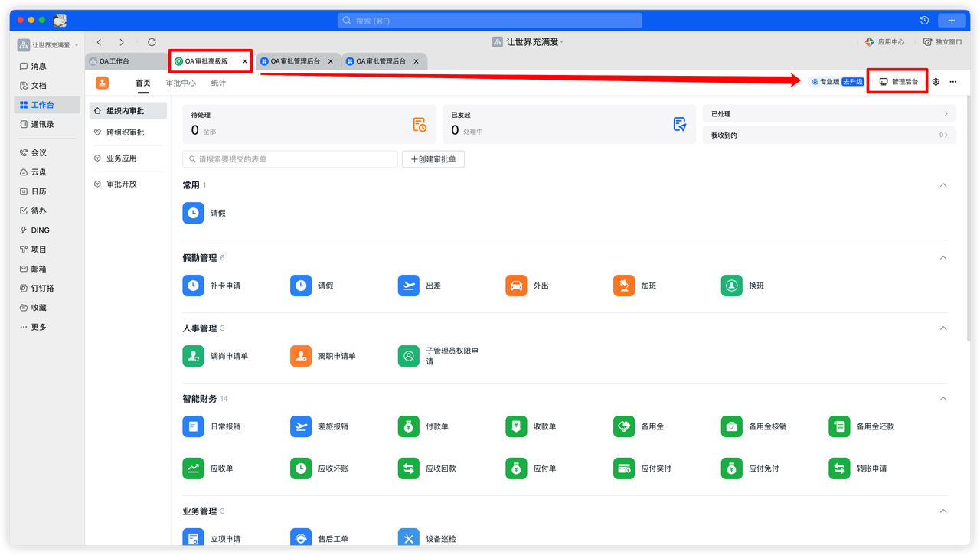Open the history clock icon in title bar
The image size is (980, 555).
(924, 21)
